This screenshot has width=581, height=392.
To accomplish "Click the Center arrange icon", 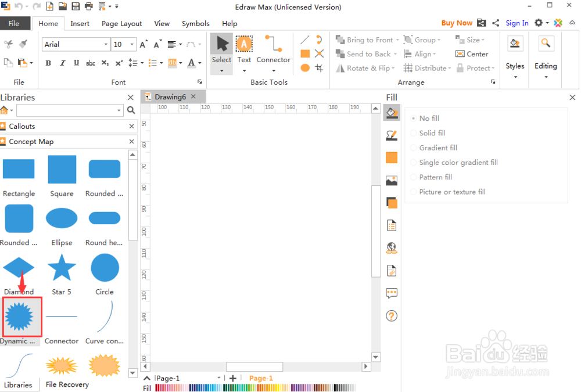I will (x=472, y=54).
